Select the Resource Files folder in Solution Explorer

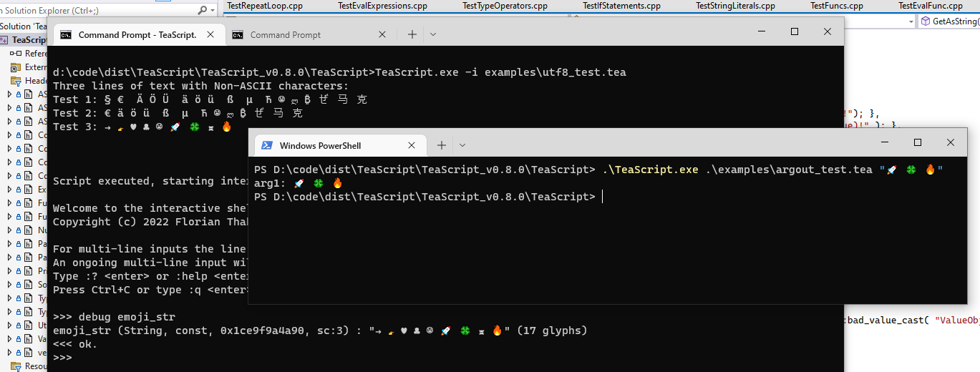(30, 366)
